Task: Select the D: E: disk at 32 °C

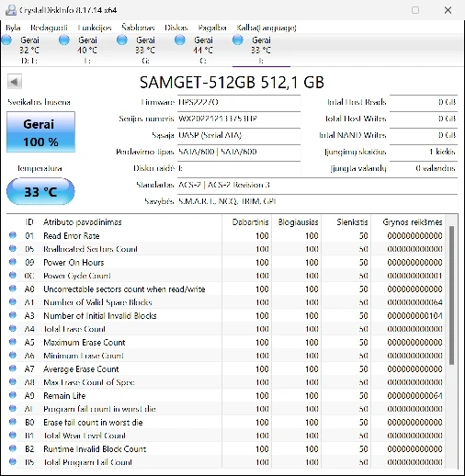Action: pos(29,50)
